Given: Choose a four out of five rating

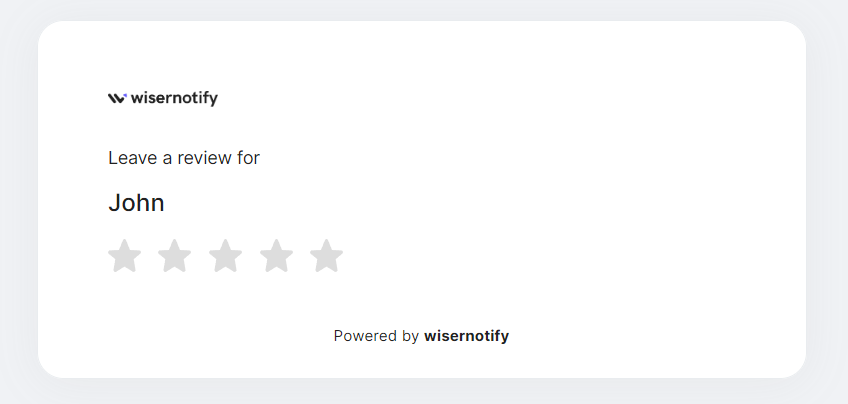Looking at the screenshot, I should tap(276, 256).
